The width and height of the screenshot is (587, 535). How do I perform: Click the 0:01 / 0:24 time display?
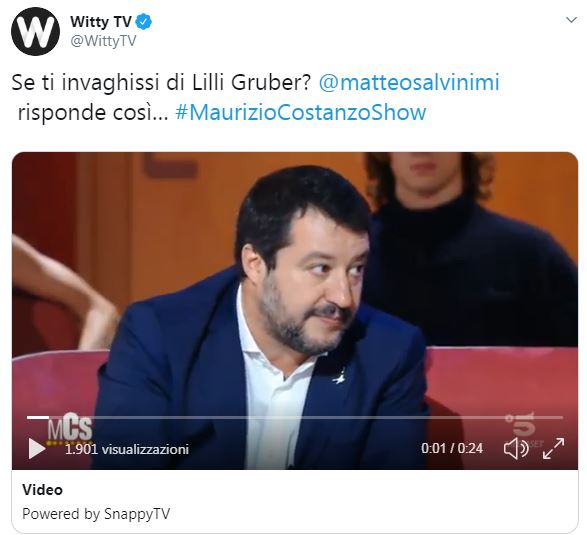pos(451,449)
